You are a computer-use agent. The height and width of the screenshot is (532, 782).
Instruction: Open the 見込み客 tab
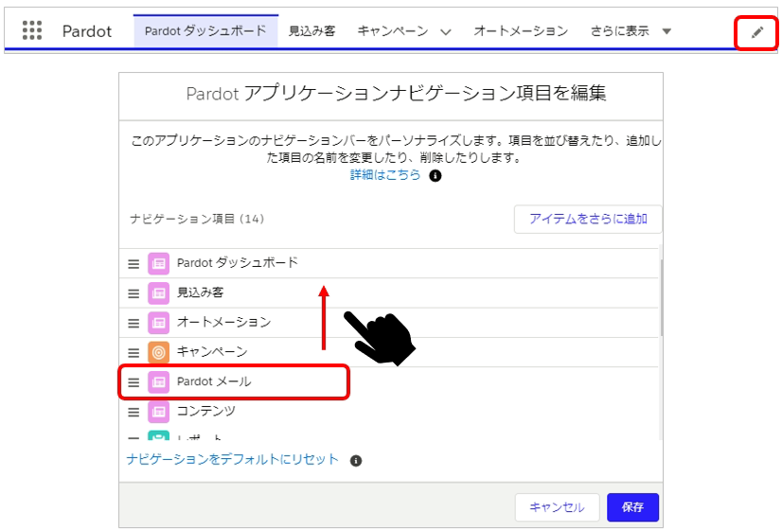tap(312, 31)
